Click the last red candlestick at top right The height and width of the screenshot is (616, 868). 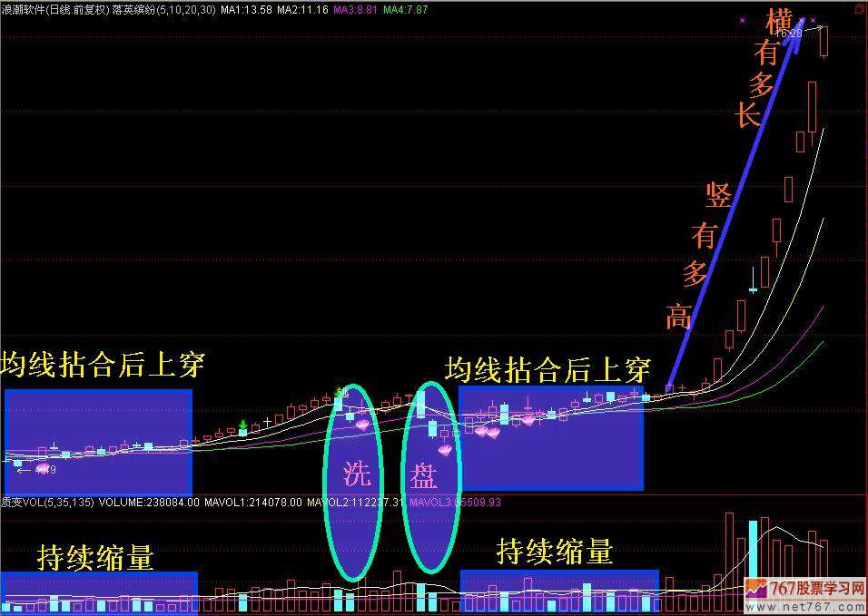[824, 42]
